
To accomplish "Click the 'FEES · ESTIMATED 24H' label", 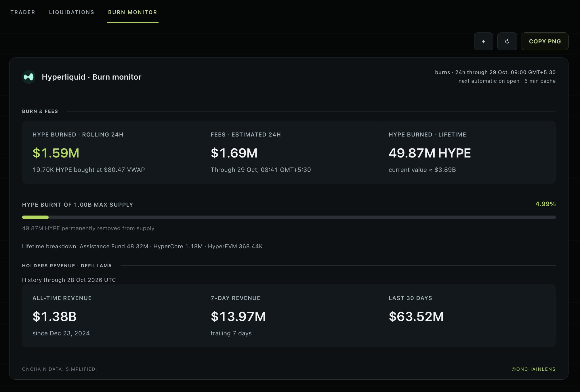I will click(x=246, y=134).
